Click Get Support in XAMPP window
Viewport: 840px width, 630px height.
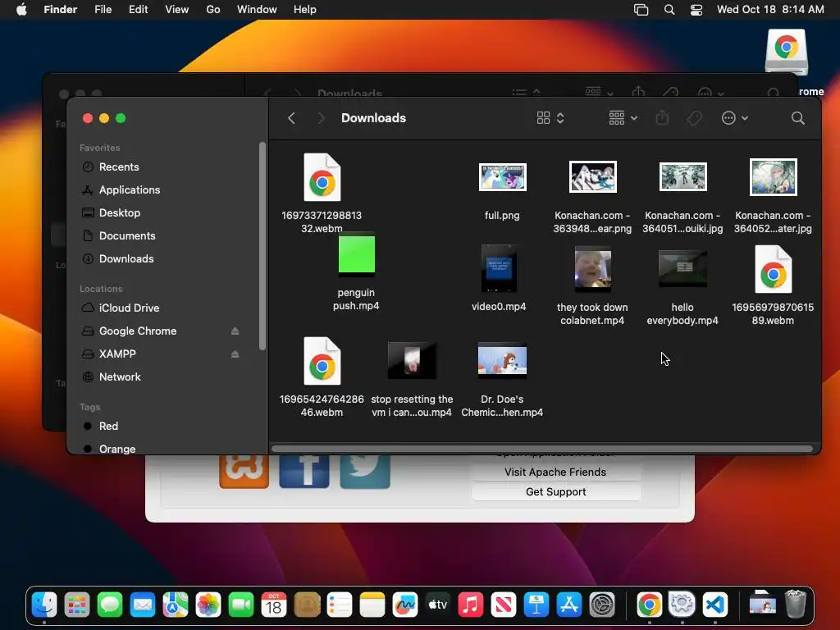555,492
